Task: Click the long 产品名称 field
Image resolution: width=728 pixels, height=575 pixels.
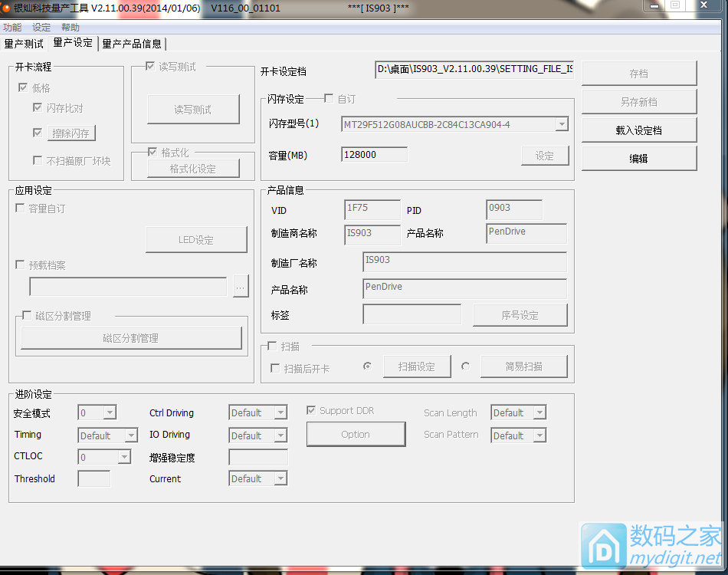Action: 464,289
